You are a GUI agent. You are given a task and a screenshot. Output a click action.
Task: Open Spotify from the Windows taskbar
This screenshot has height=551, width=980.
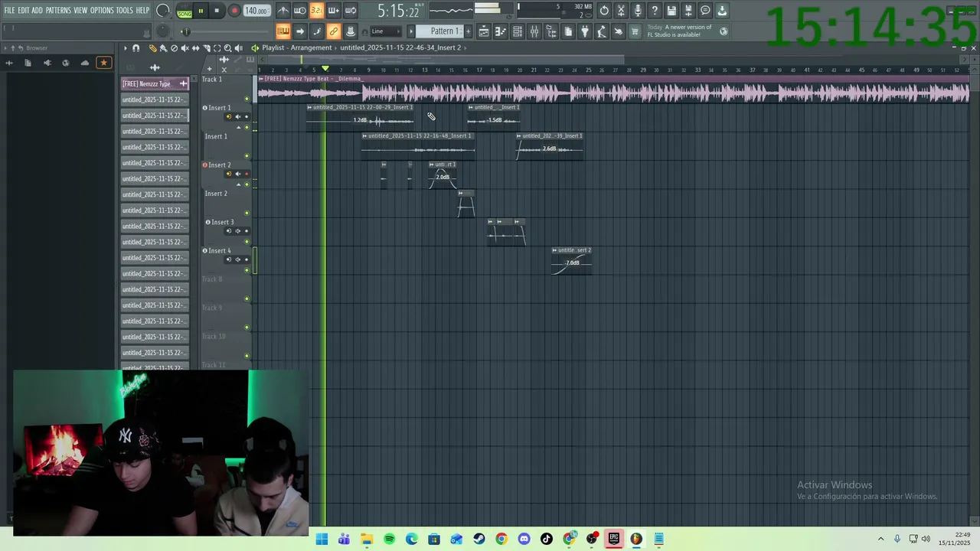point(389,539)
